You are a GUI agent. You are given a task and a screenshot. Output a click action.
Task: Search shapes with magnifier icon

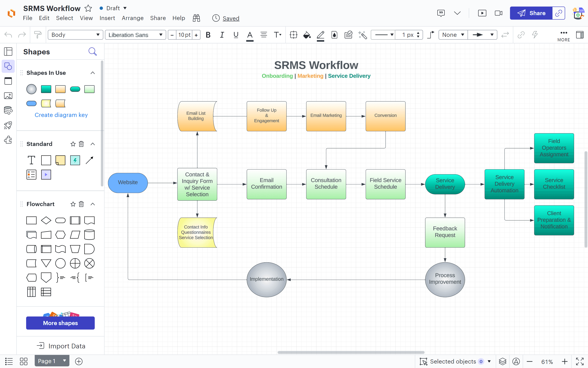(x=92, y=52)
